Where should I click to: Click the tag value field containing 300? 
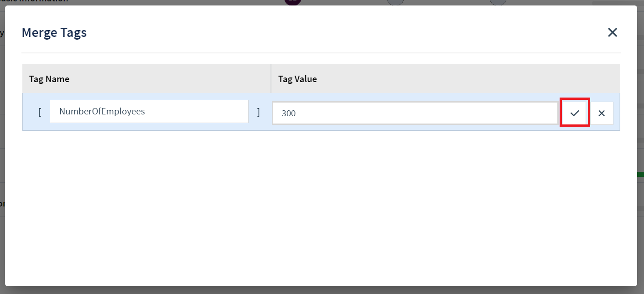[415, 113]
